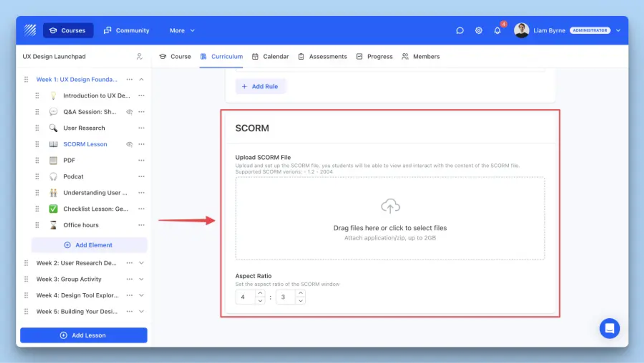This screenshot has width=644, height=363.
Task: Open options for Q&A Session lesson
Action: point(141,112)
